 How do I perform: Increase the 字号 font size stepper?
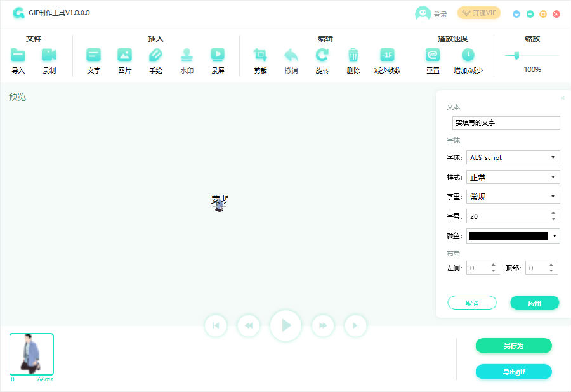coord(553,213)
